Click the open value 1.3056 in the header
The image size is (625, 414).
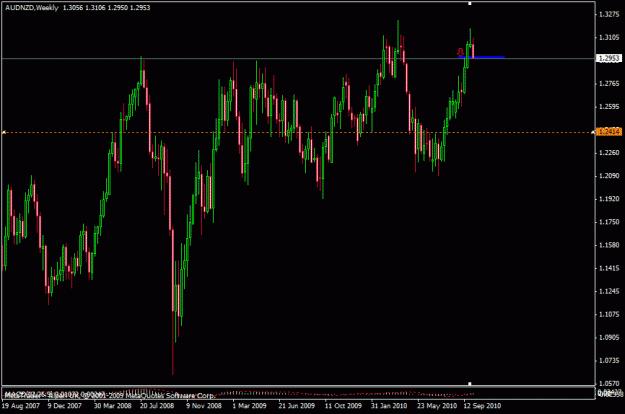click(x=73, y=8)
